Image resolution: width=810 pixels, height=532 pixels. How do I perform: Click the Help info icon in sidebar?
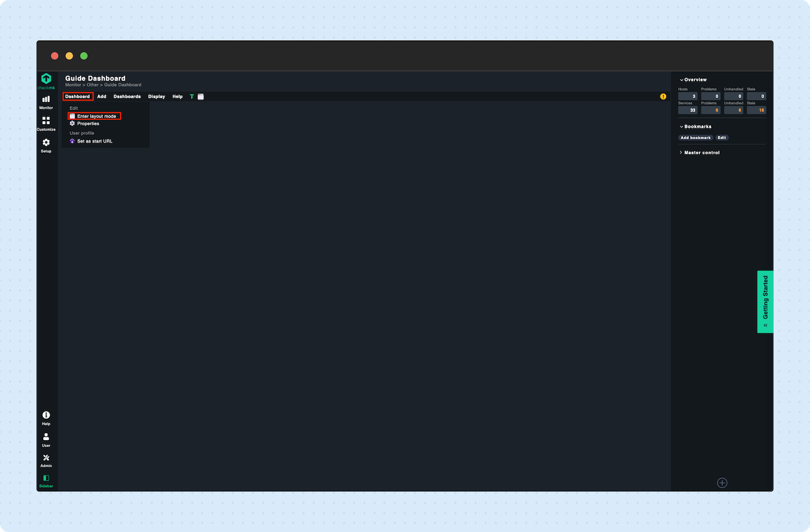point(46,418)
